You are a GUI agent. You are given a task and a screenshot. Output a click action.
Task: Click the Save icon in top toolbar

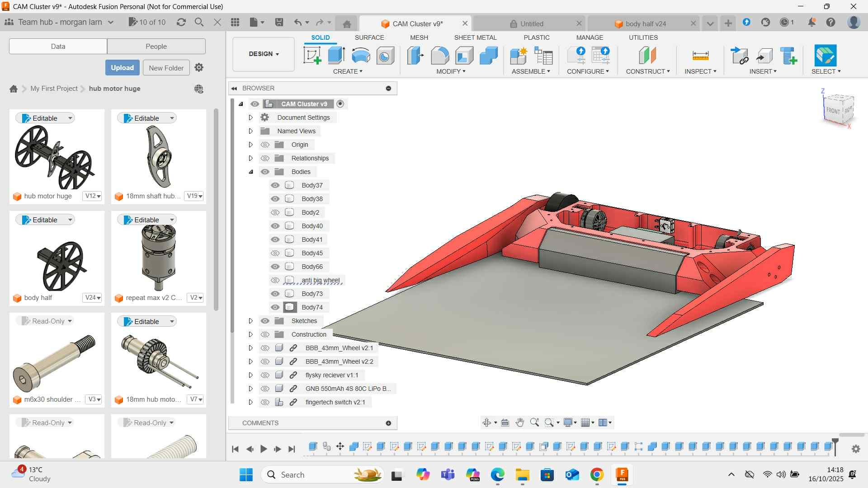click(x=279, y=22)
